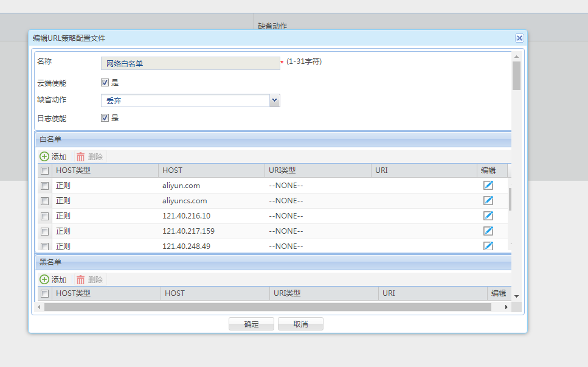Confirm with the 确定 button
Screen dimensions: 588x367
251,324
